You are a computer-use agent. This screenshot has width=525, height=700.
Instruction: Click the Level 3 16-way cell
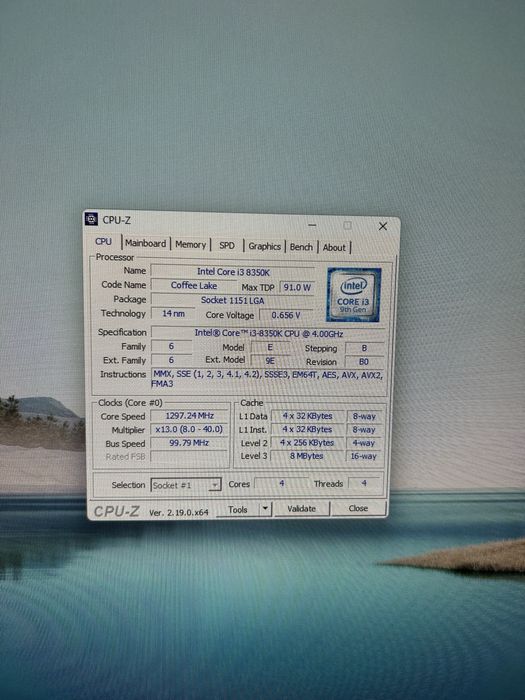[363, 457]
